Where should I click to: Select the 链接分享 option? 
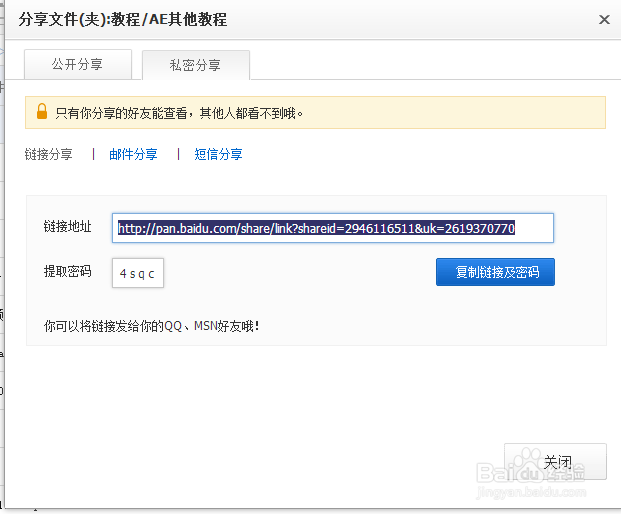[48, 154]
